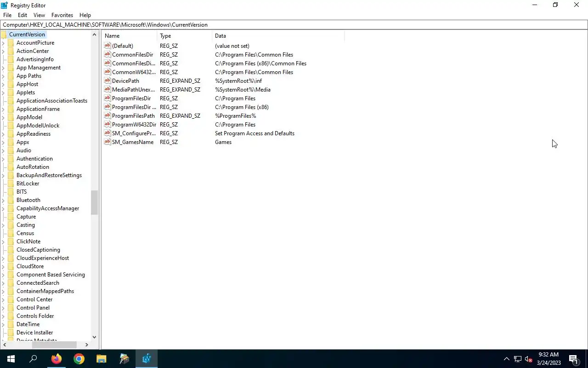This screenshot has height=368, width=588.
Task: Select the ProgramFilesDir value
Action: pos(131,98)
